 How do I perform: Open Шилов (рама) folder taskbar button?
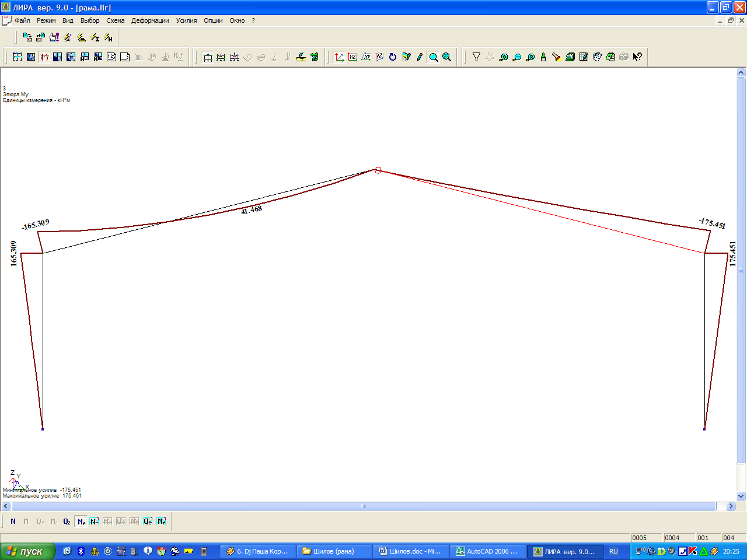pyautogui.click(x=334, y=551)
